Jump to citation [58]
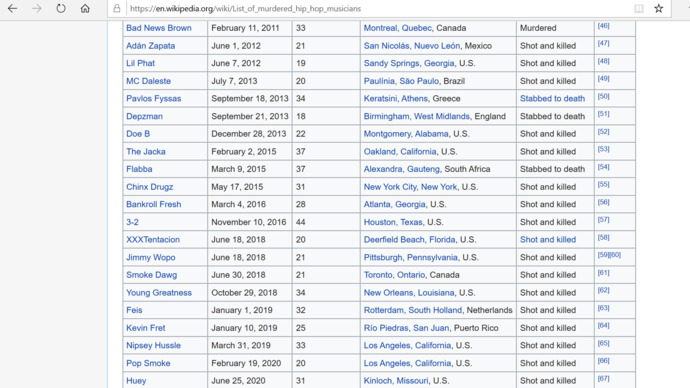The height and width of the screenshot is (388, 690). pos(603,238)
